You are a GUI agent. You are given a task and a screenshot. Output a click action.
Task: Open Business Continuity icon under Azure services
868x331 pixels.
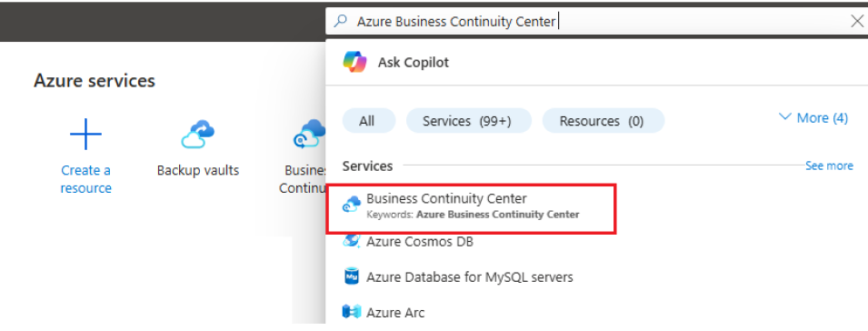(309, 134)
